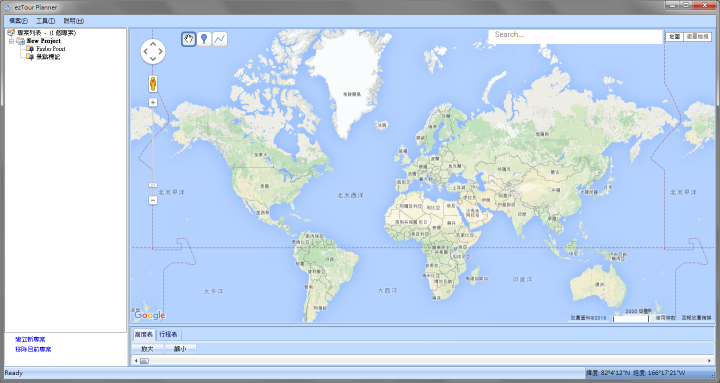The image size is (720, 383).
Task: Click the create new project link
Action: (x=30, y=339)
